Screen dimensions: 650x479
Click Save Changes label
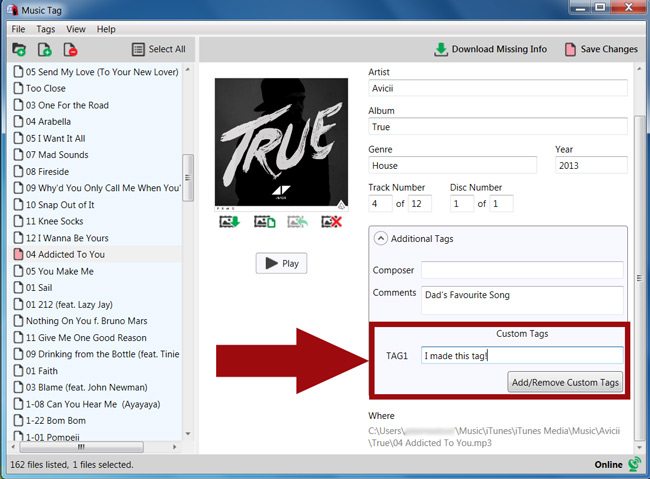[609, 49]
